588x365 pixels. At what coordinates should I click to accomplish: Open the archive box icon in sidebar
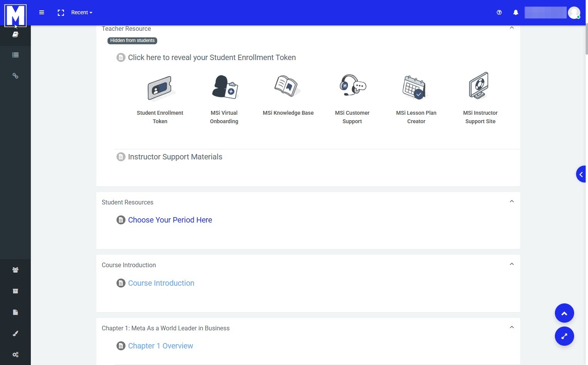point(15,291)
